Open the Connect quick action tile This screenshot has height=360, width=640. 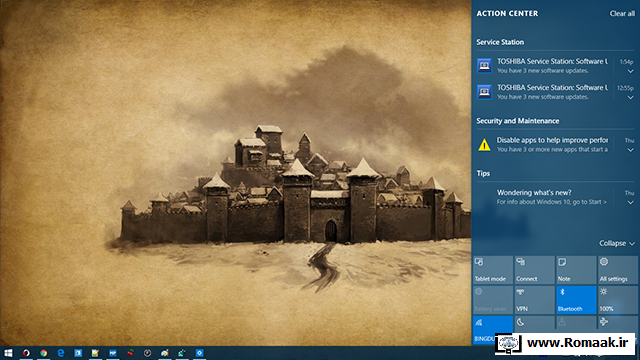point(534,270)
